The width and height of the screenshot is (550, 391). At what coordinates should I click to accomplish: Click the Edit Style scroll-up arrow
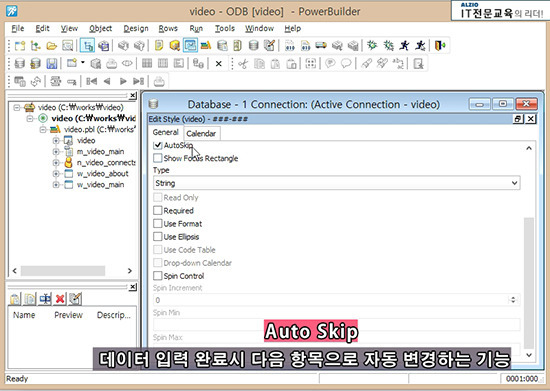(x=529, y=148)
